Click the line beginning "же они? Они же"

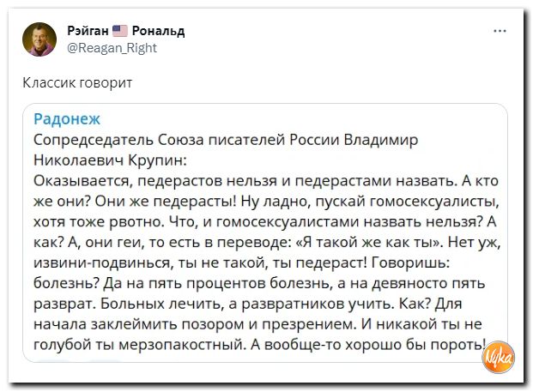[266, 202]
